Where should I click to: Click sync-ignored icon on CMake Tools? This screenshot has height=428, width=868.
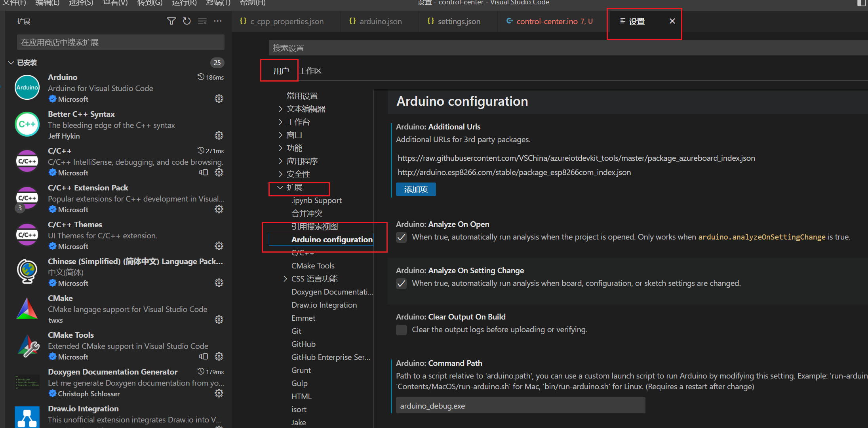click(x=204, y=356)
